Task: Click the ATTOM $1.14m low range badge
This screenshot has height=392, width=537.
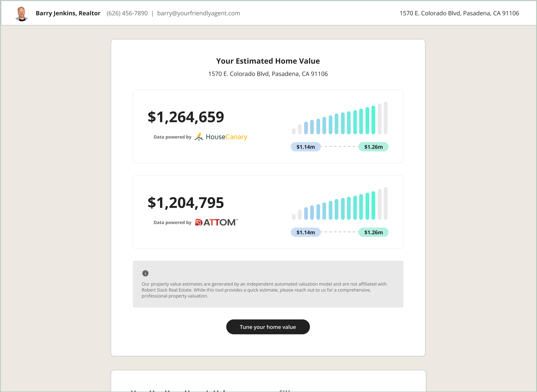Action: [x=306, y=233]
